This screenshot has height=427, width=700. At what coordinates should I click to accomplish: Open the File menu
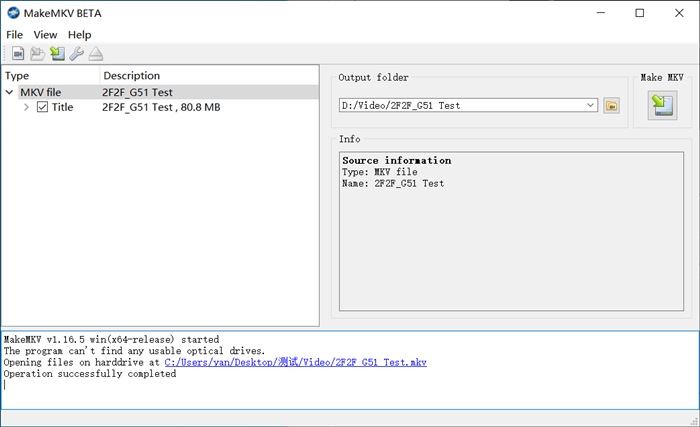coord(14,35)
